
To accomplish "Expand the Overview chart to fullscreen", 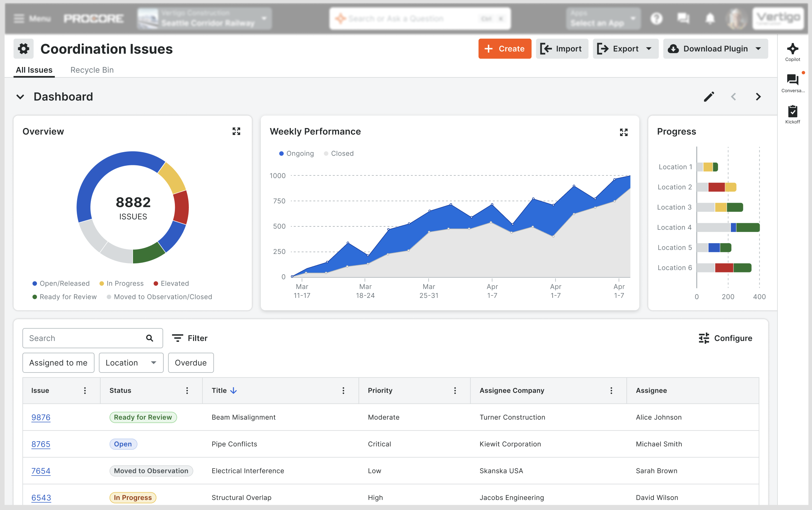I will 236,132.
